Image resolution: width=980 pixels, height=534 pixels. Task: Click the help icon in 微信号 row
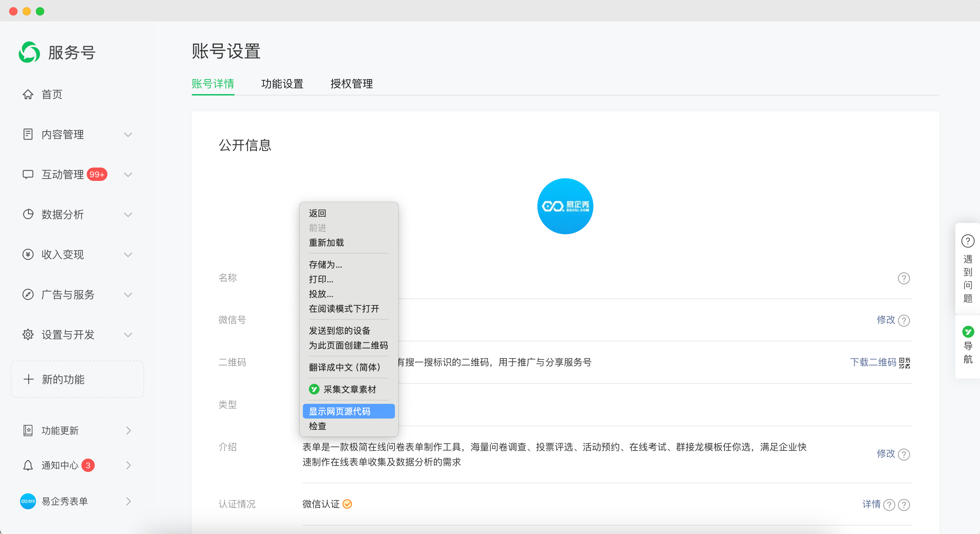pyautogui.click(x=904, y=320)
